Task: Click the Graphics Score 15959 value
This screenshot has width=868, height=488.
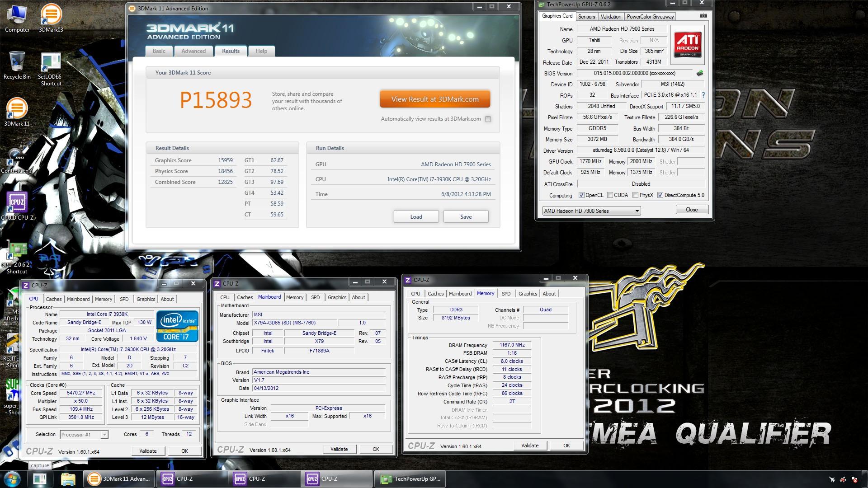Action: 225,160
